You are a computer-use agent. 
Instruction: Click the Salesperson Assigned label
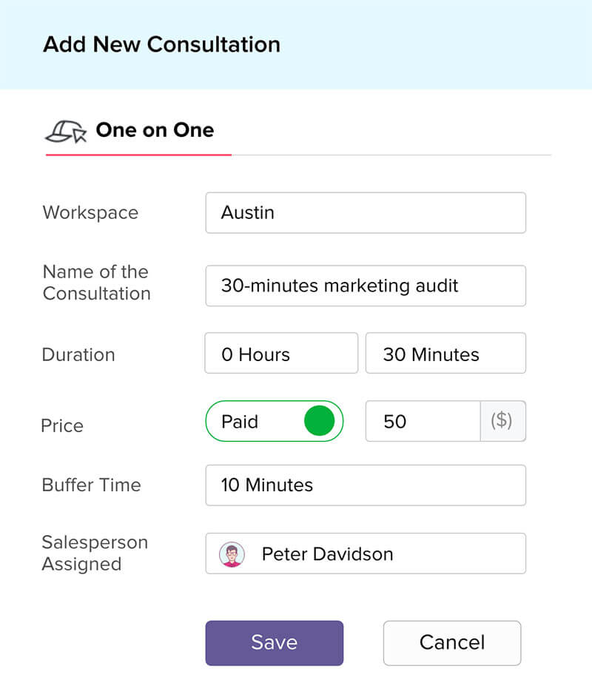(95, 553)
